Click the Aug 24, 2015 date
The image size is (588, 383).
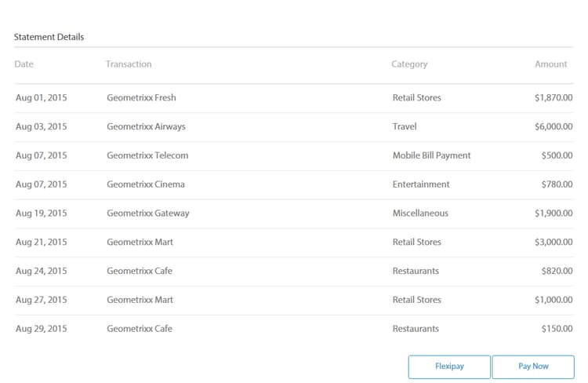42,271
